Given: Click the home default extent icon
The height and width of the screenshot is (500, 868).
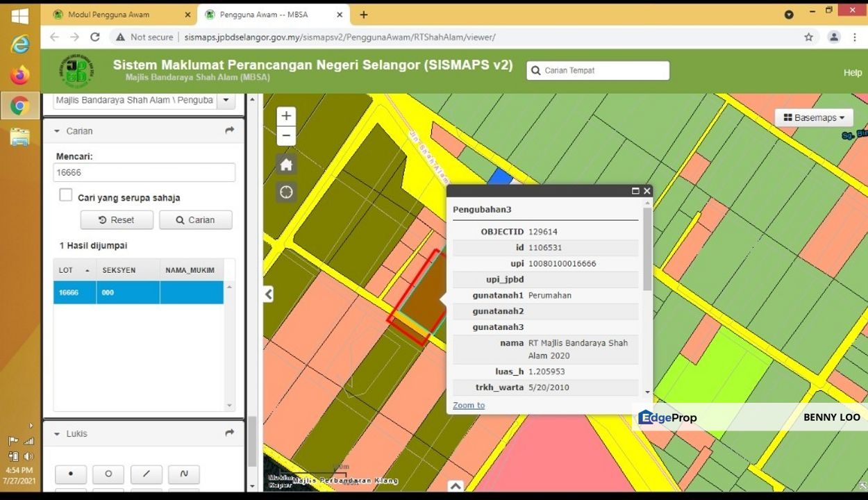Looking at the screenshot, I should 286,165.
